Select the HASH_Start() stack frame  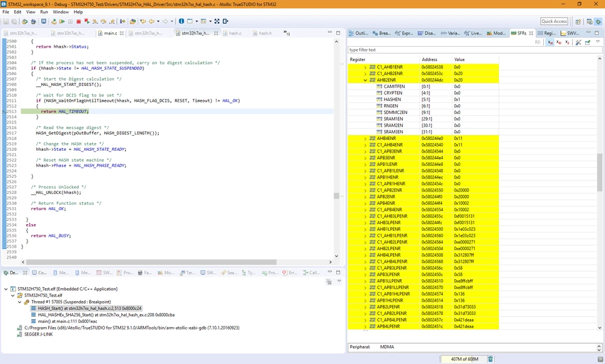click(x=90, y=308)
